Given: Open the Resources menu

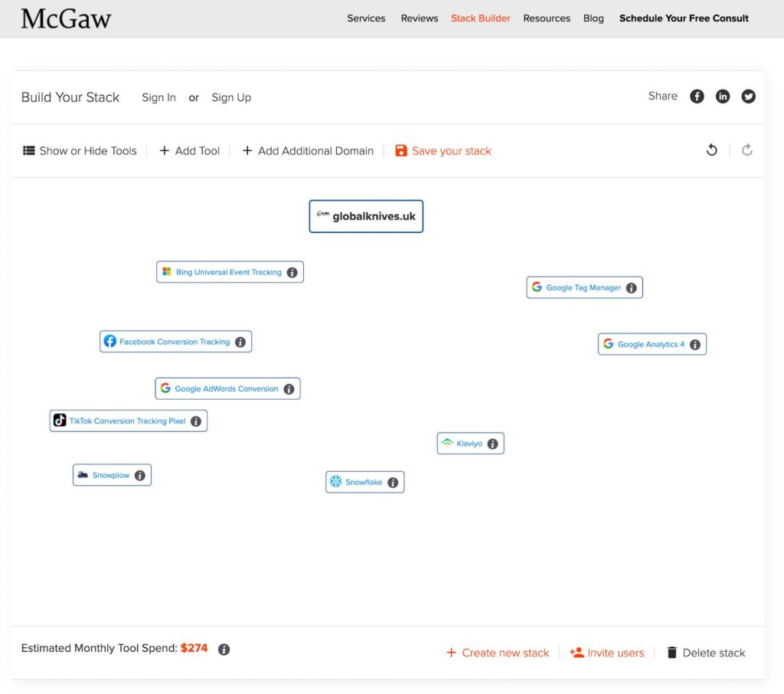Looking at the screenshot, I should coord(546,18).
